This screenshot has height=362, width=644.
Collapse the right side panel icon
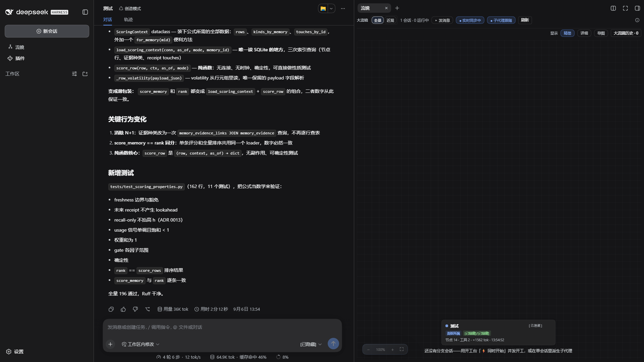pos(637,8)
